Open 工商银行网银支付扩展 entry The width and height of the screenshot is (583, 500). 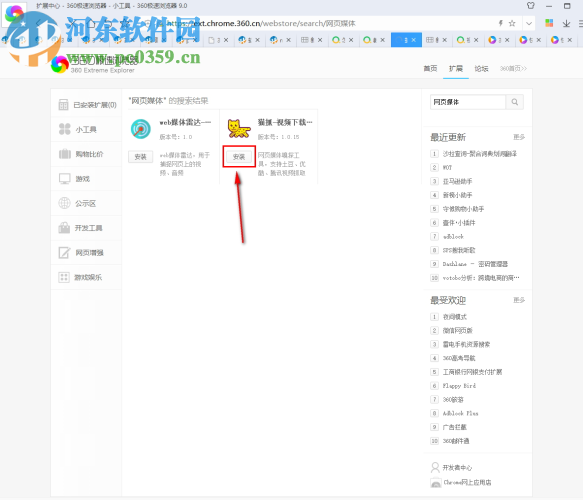click(x=472, y=372)
